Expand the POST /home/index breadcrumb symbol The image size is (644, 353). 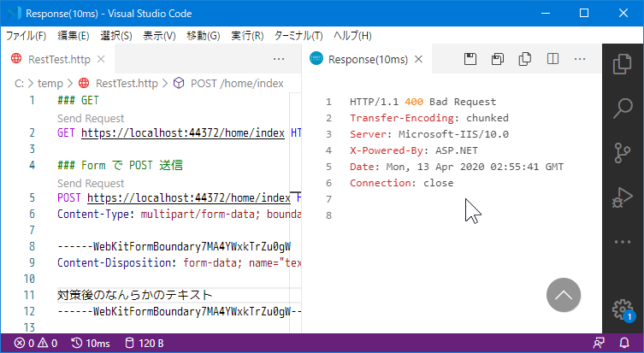tap(237, 83)
